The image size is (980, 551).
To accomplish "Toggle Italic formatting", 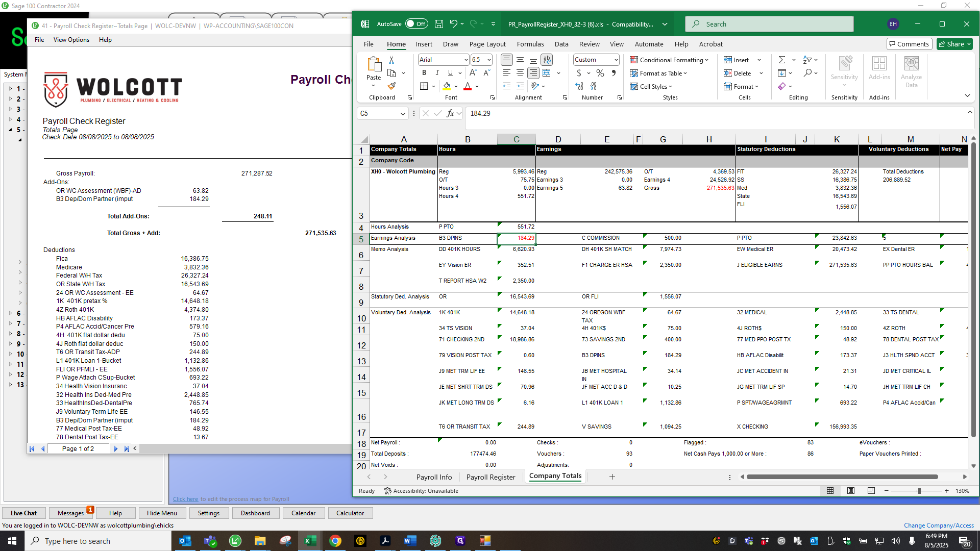I will (x=437, y=73).
